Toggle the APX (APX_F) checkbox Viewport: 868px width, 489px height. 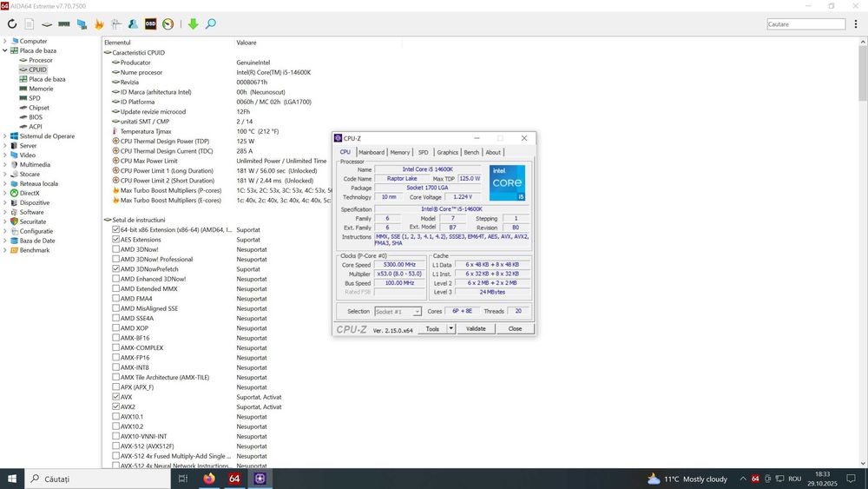tap(115, 387)
